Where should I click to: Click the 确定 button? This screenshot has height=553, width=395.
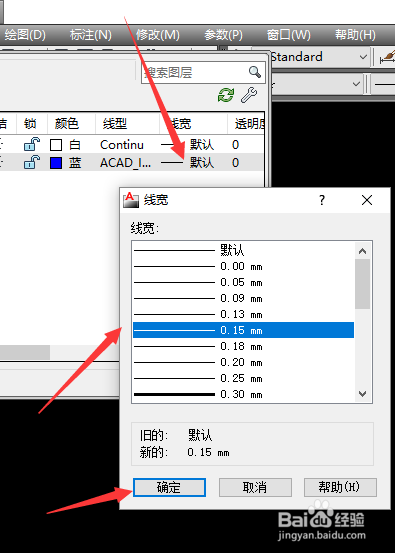pyautogui.click(x=169, y=487)
